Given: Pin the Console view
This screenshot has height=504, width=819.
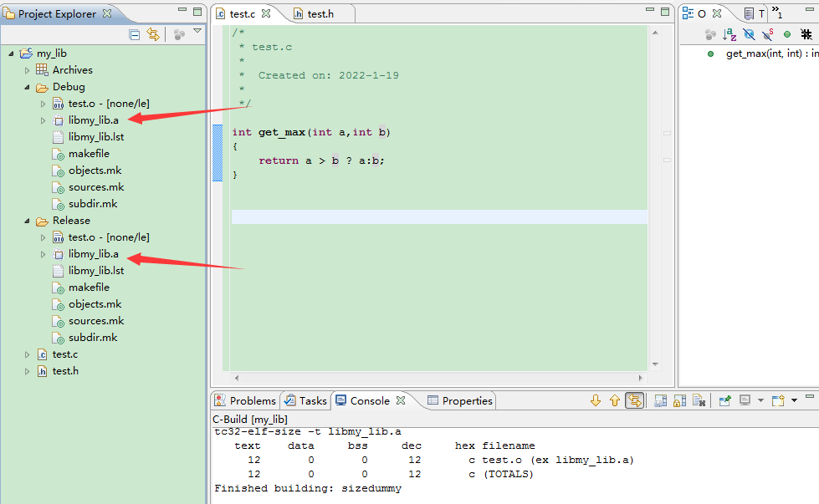Looking at the screenshot, I should pos(726,400).
